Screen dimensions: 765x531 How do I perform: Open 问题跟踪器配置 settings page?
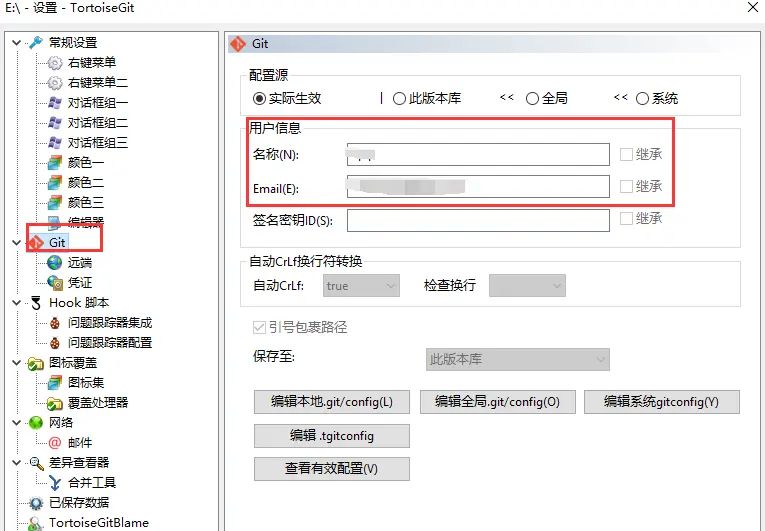coord(110,343)
